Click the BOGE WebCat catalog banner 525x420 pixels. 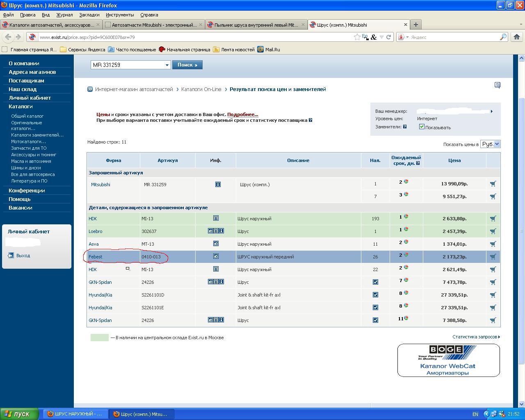pyautogui.click(x=448, y=360)
